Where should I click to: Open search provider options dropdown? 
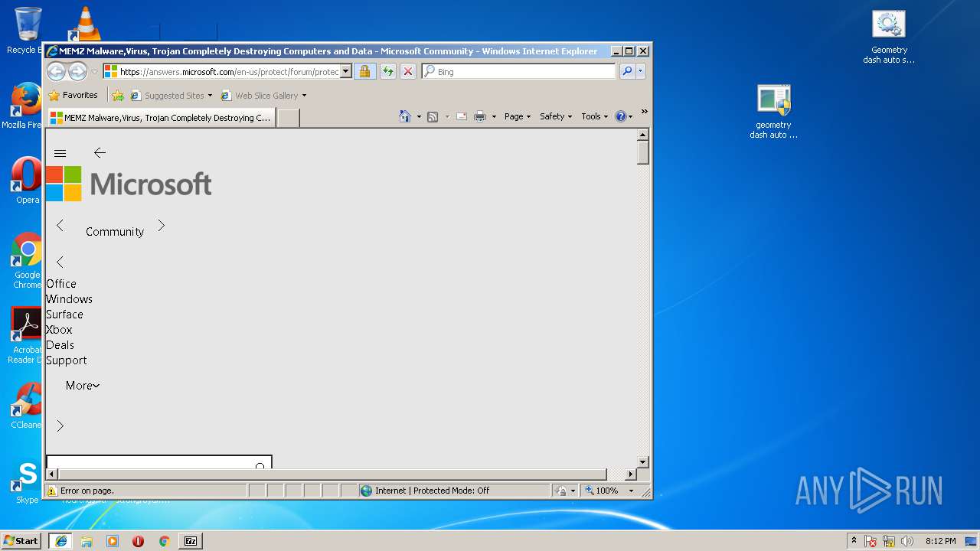(641, 71)
